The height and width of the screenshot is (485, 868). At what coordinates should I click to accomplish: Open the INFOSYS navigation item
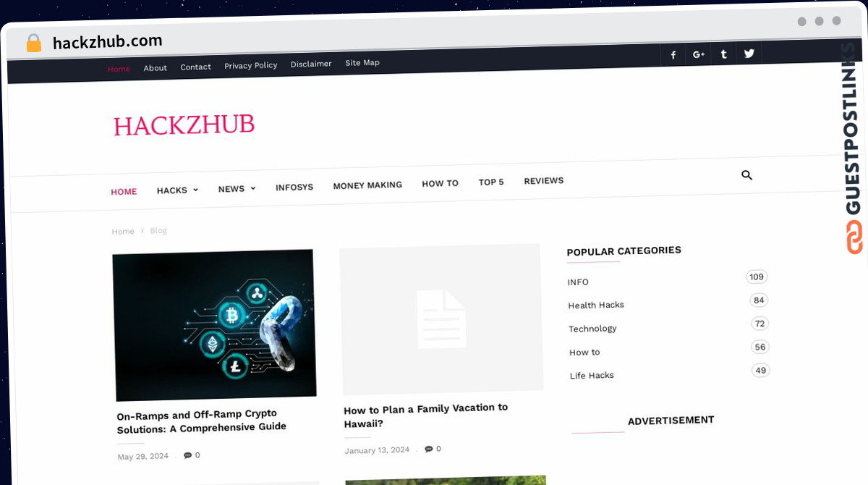(294, 187)
